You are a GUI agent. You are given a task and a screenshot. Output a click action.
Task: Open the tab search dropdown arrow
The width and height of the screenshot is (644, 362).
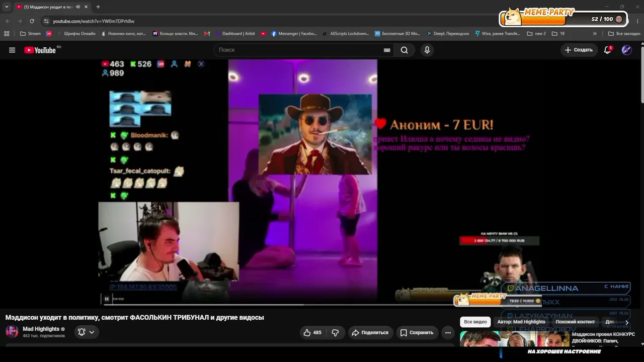tap(7, 7)
